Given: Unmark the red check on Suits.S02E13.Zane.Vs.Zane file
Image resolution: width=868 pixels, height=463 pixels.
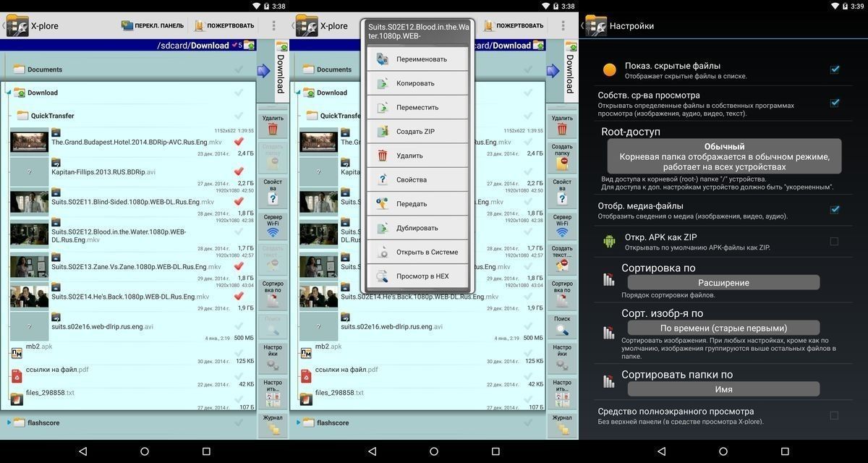Looking at the screenshot, I should pyautogui.click(x=239, y=266).
